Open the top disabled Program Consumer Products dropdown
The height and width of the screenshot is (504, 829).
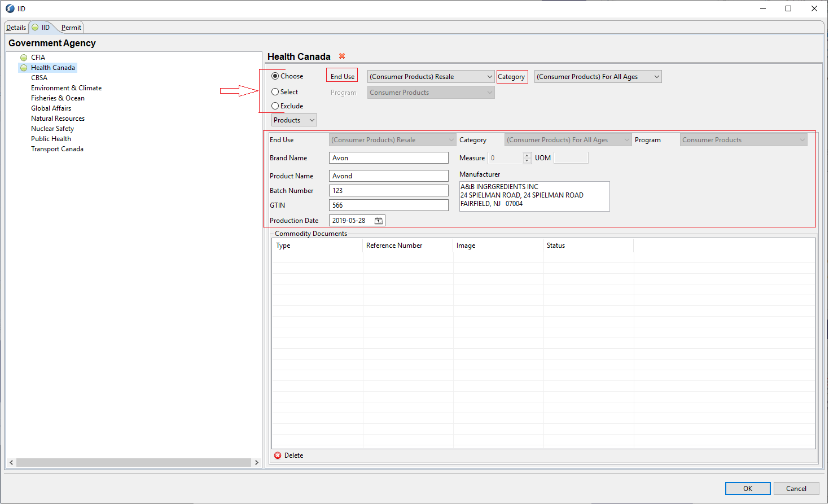click(431, 93)
